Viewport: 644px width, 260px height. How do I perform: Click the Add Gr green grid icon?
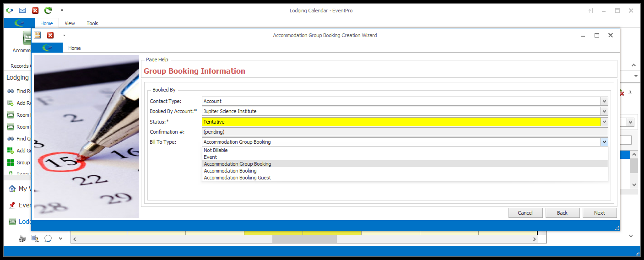coord(11,151)
